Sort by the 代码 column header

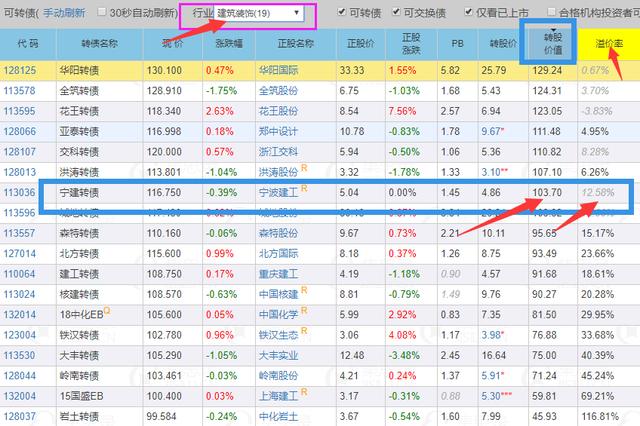[x=28, y=43]
